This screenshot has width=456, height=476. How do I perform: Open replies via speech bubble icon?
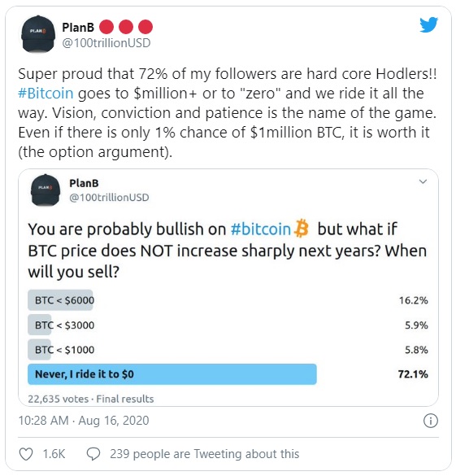pos(93,454)
